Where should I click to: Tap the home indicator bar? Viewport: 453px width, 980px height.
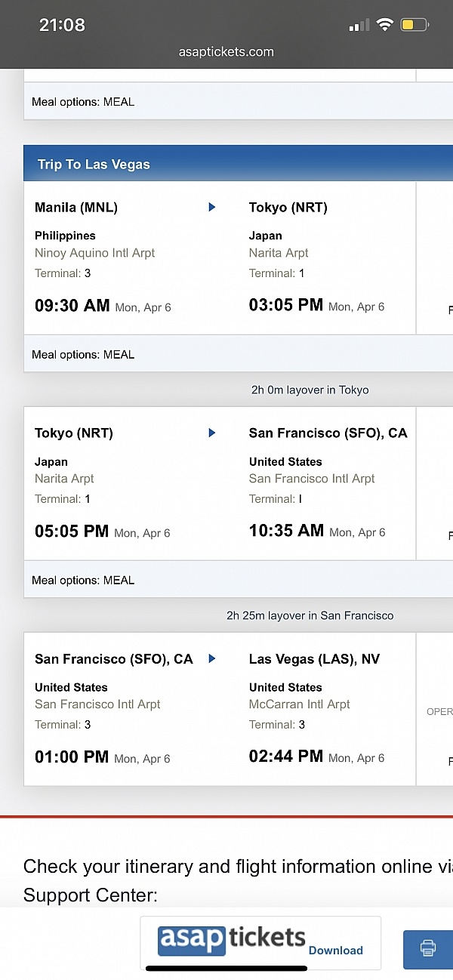pos(226,970)
